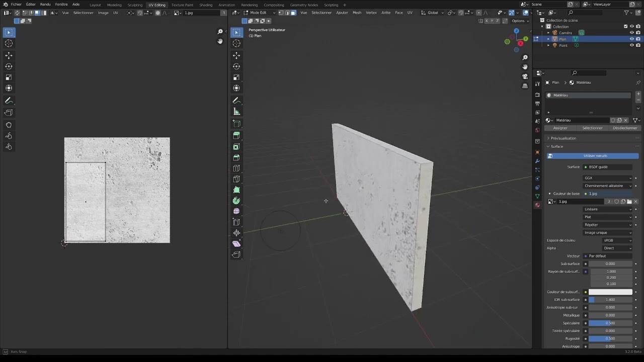Select the Inset Faces tool
Screen dimensions: 644x362
(x=236, y=146)
